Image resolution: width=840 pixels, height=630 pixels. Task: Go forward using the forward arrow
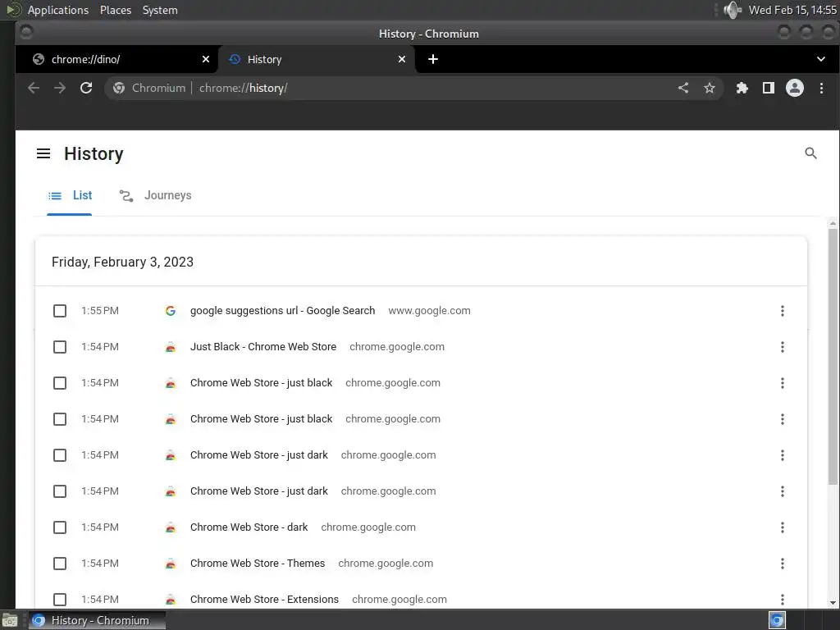tap(60, 88)
